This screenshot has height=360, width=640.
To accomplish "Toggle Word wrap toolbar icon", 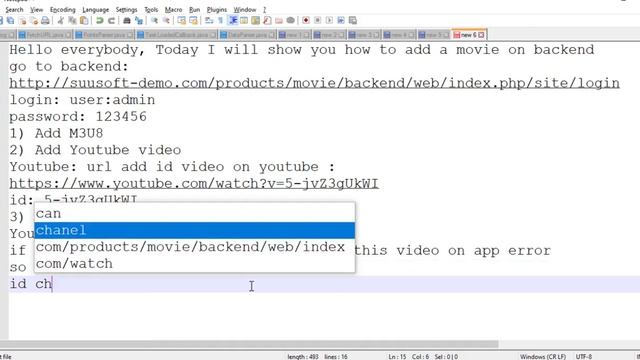I will (x=209, y=20).
